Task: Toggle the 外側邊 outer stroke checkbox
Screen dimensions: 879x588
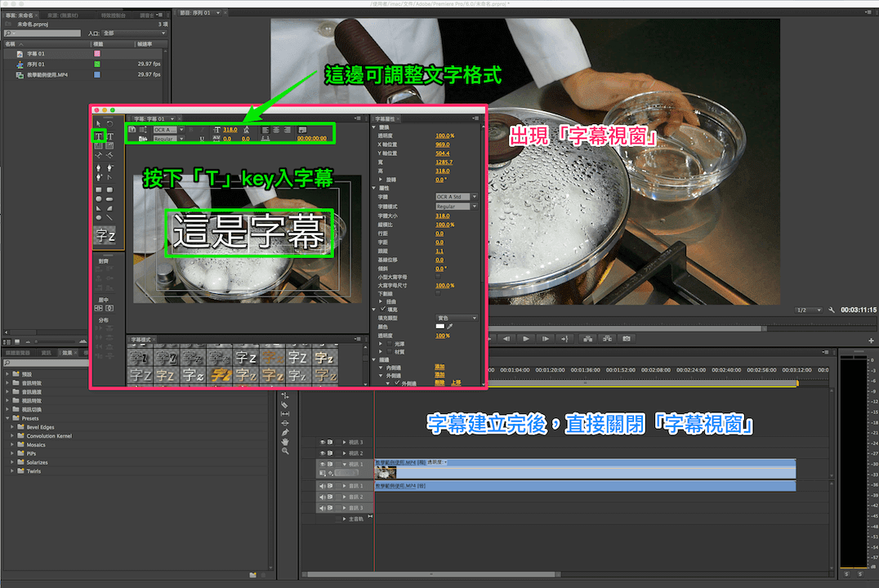Action: [x=397, y=383]
